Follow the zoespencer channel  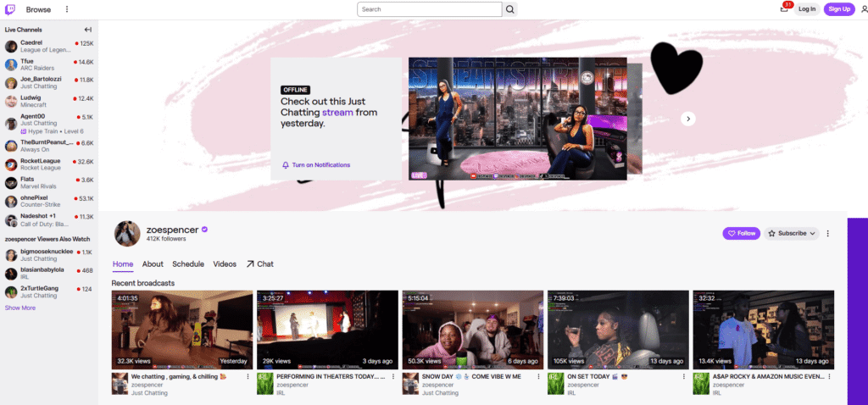[741, 234]
